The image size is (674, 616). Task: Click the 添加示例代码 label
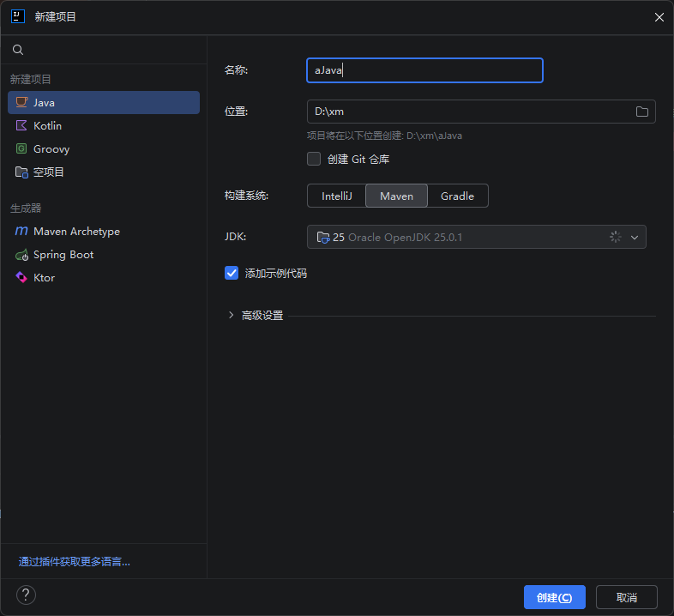[276, 273]
